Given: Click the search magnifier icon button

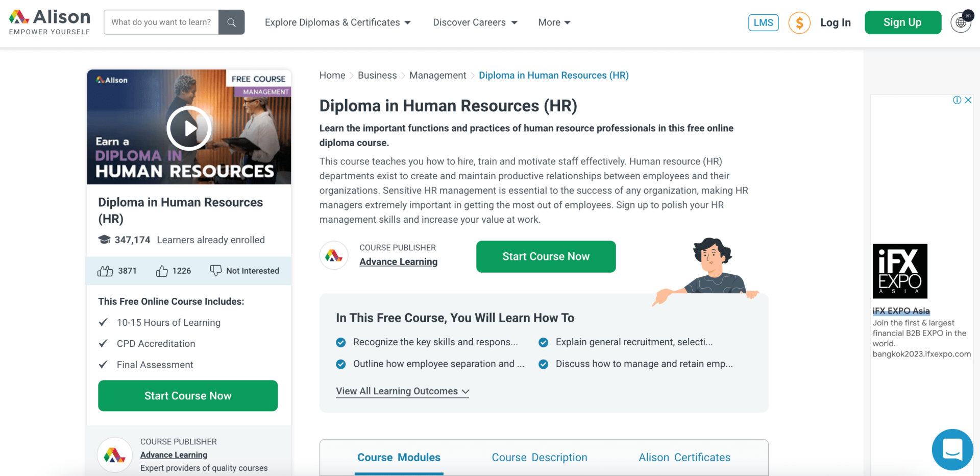Looking at the screenshot, I should pyautogui.click(x=231, y=22).
